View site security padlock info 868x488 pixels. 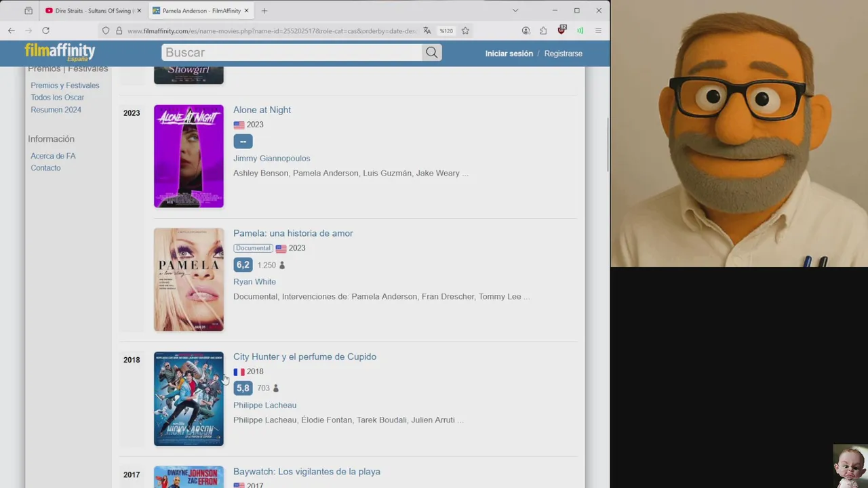coord(119,30)
